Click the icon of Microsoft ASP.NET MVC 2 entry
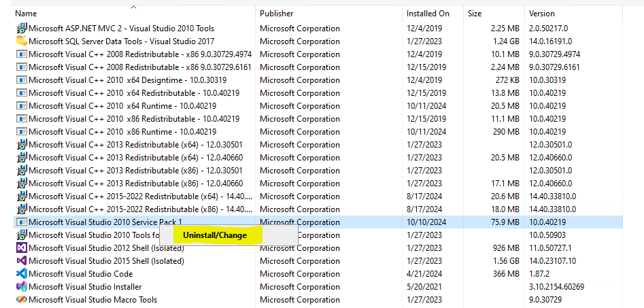This screenshot has height=308, width=644. [21, 29]
